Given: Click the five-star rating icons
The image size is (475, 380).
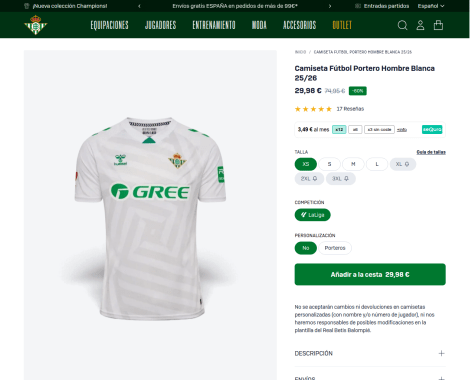Looking at the screenshot, I should [313, 109].
